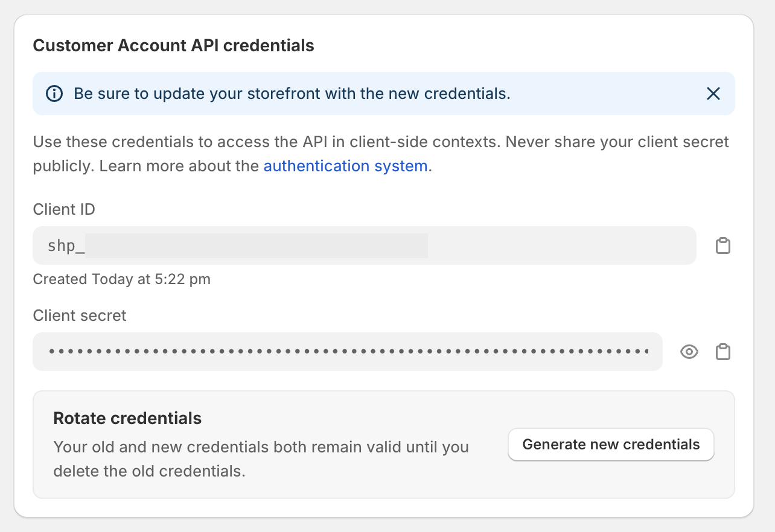Click the "Rotate credentials" section heading
Screen dimensions: 775x532
coord(127,418)
